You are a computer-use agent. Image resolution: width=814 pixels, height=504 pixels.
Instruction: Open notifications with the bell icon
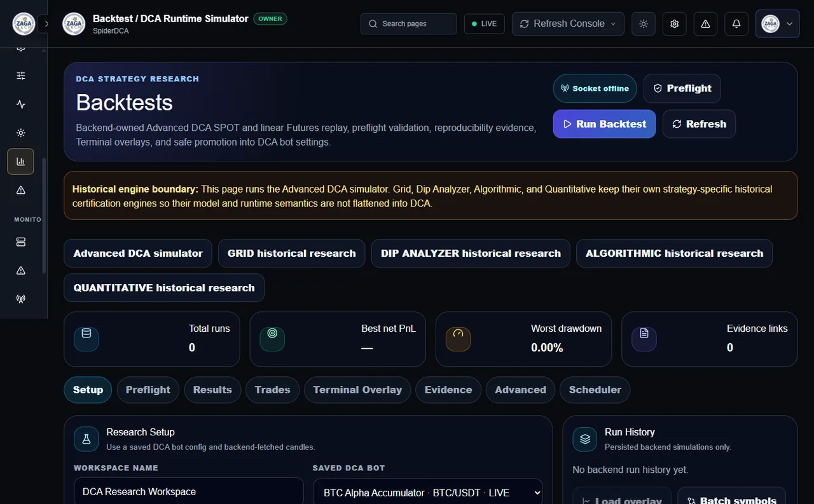[x=736, y=24]
